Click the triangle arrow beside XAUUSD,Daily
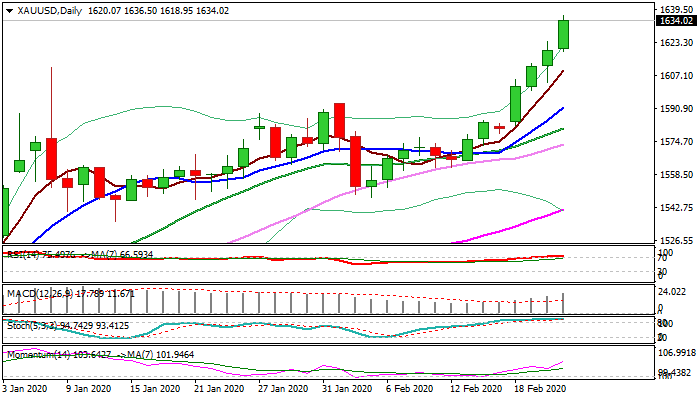The width and height of the screenshot is (700, 400). [x=9, y=11]
